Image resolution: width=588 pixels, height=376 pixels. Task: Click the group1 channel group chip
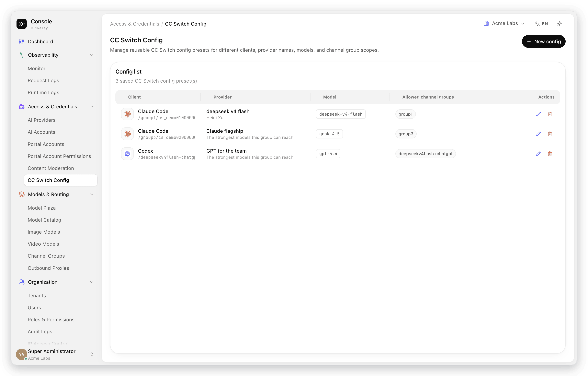tap(405, 114)
